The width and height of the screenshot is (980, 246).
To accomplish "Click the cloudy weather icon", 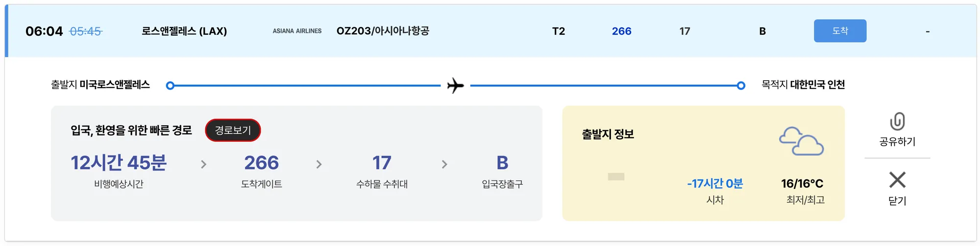I will 801,141.
